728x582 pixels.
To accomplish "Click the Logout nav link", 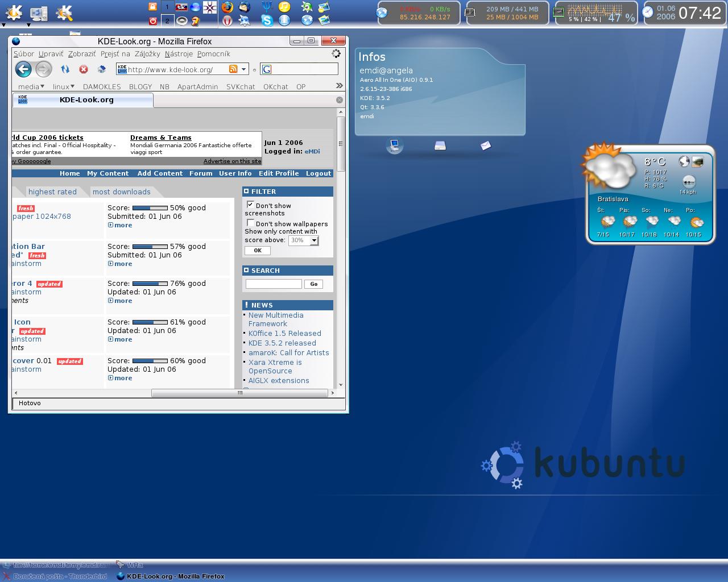I will click(x=318, y=173).
